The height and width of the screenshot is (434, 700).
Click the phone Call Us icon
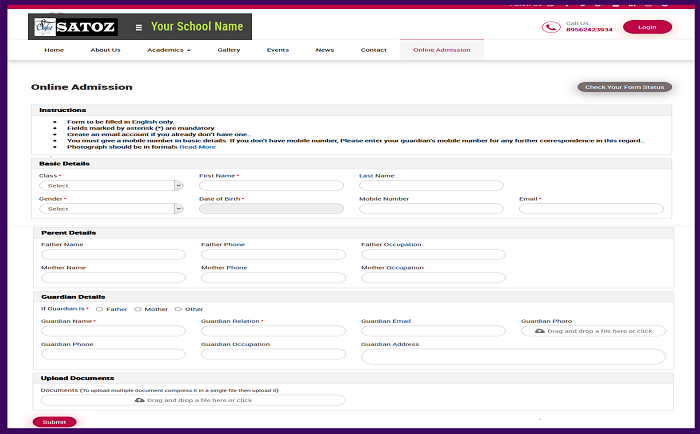pyautogui.click(x=551, y=27)
